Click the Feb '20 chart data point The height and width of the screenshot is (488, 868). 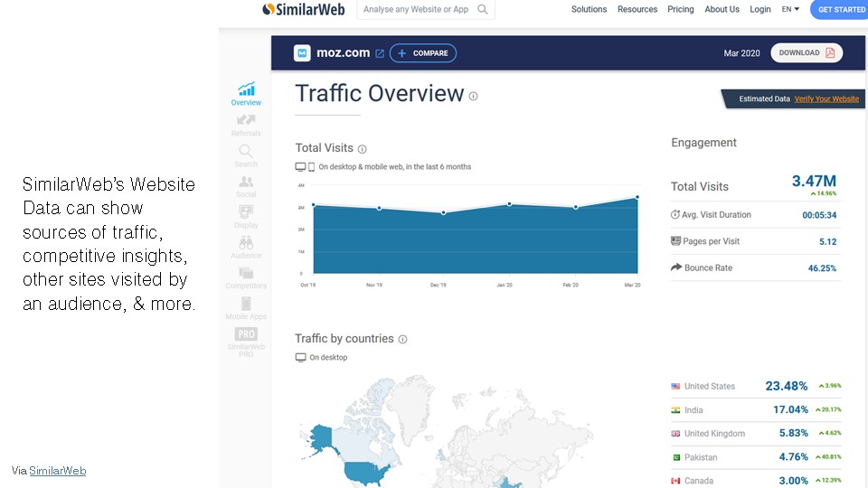[x=576, y=208]
